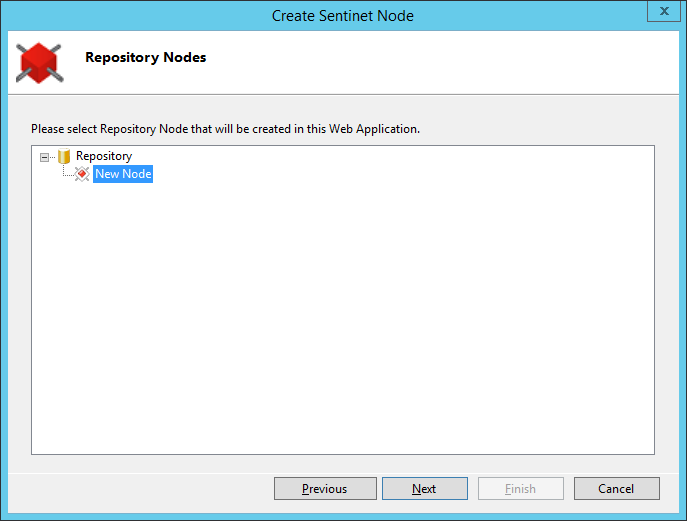This screenshot has height=521, width=687.
Task: Click the Repository Nodes heading text
Action: tap(145, 57)
